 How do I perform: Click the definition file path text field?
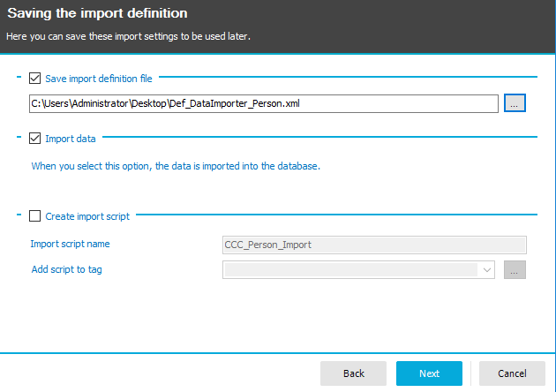263,103
